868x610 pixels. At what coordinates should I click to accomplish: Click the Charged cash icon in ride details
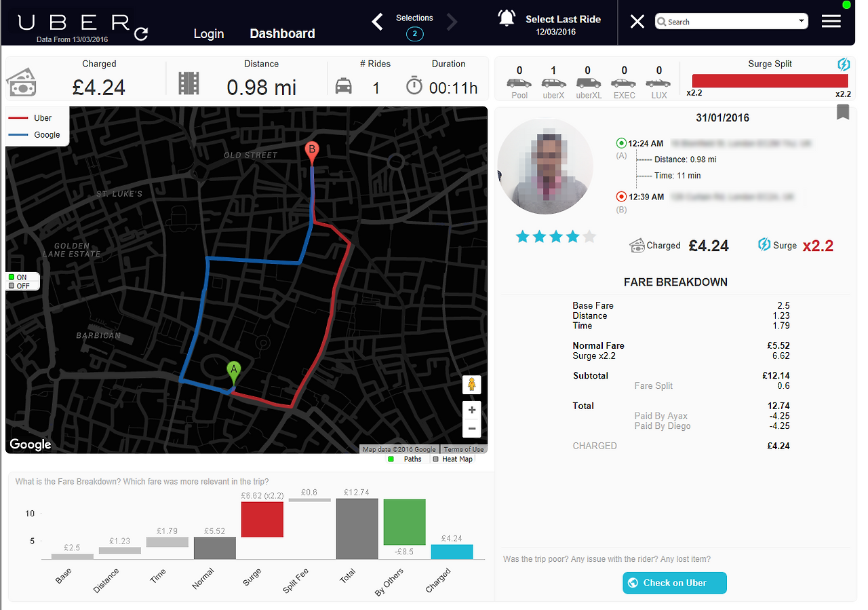636,245
